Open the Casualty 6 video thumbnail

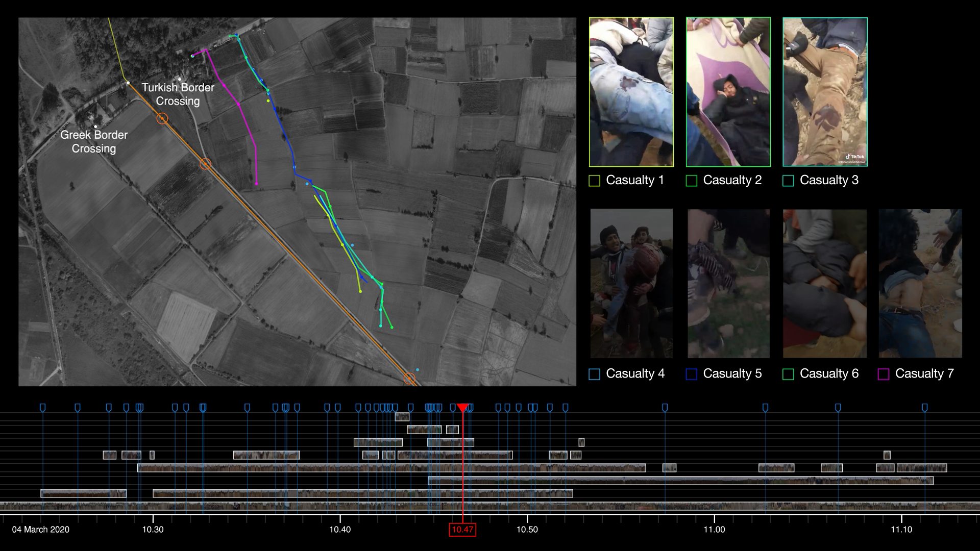pos(825,283)
